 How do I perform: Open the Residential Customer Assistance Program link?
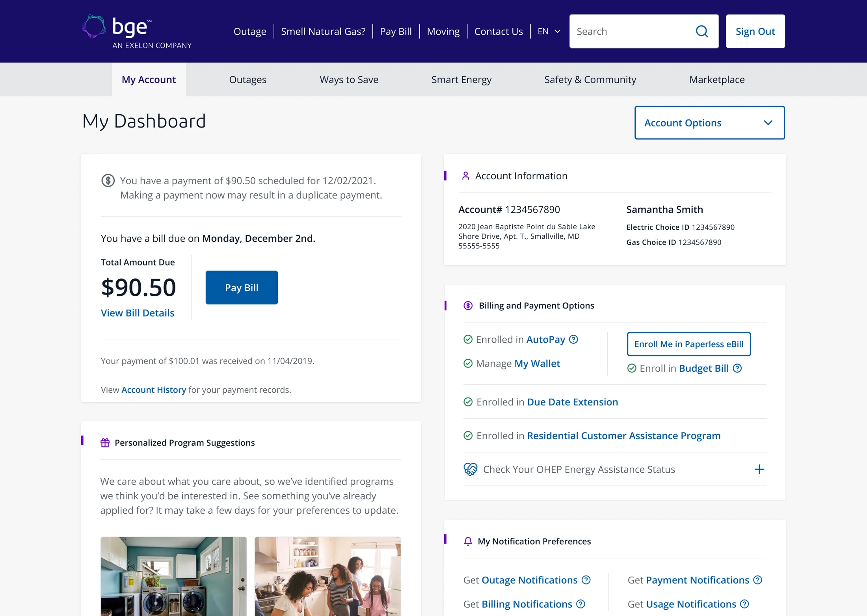624,436
